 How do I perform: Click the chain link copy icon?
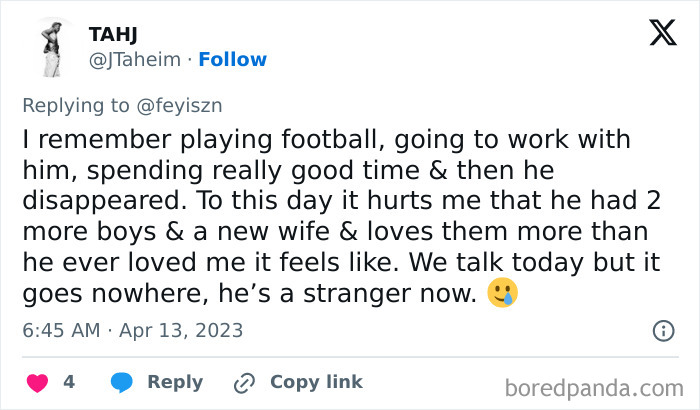(x=244, y=382)
